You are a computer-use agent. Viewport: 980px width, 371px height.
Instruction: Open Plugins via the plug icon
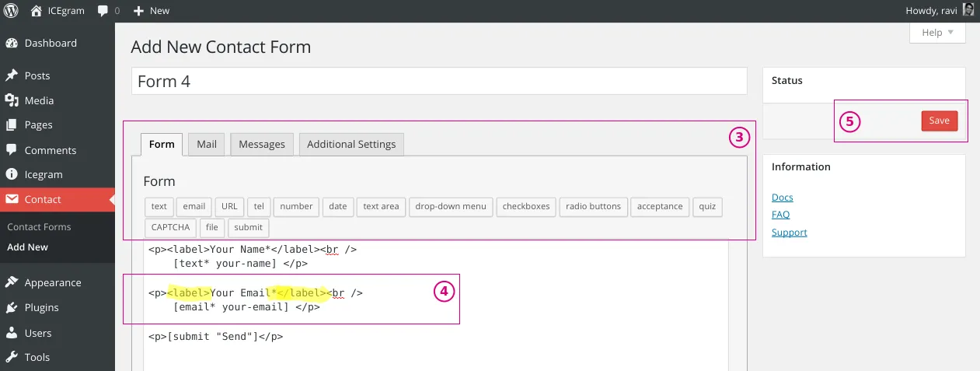pyautogui.click(x=12, y=307)
